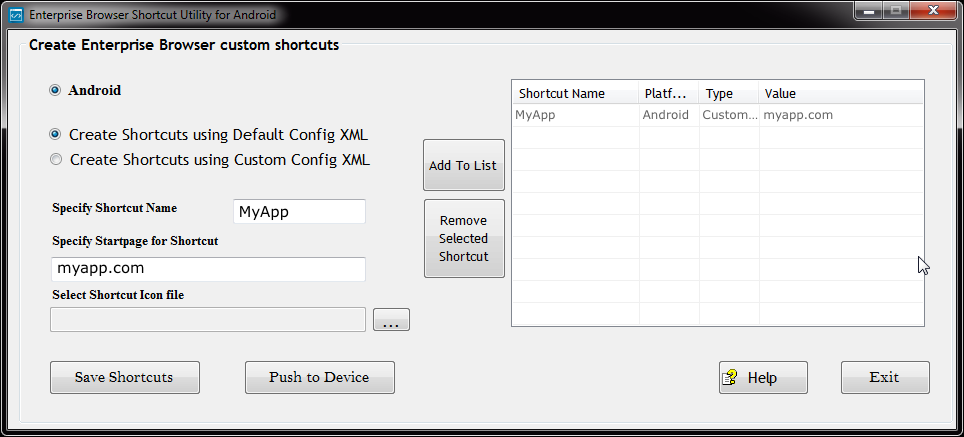The height and width of the screenshot is (437, 964).
Task: Click the Save Shortcuts button
Action: tap(124, 377)
